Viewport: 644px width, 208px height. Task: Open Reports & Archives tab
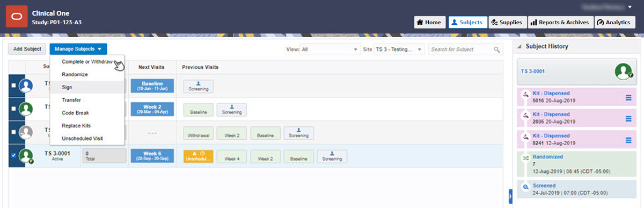(561, 23)
